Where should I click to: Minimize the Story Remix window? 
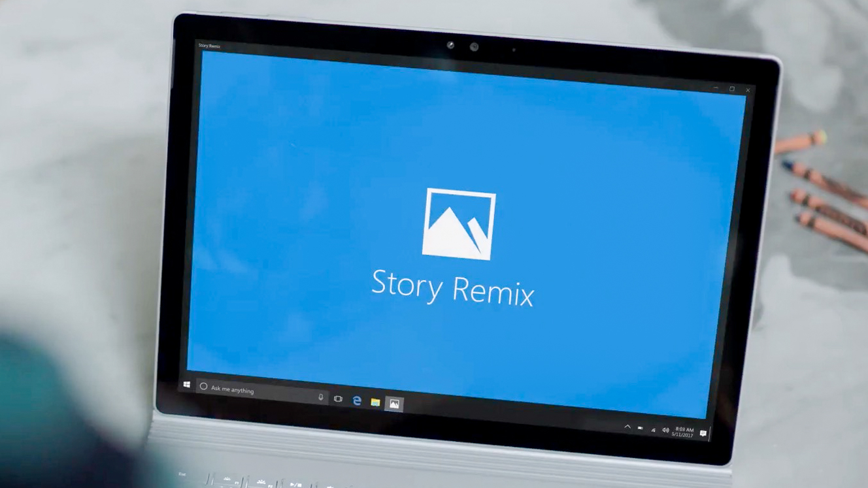(716, 88)
